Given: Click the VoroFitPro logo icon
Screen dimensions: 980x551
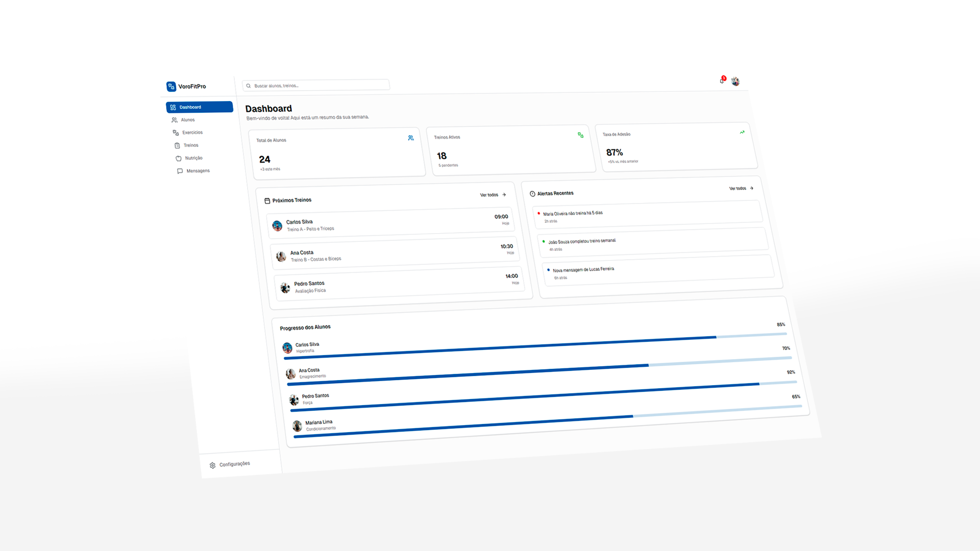Looking at the screenshot, I should [x=171, y=86].
